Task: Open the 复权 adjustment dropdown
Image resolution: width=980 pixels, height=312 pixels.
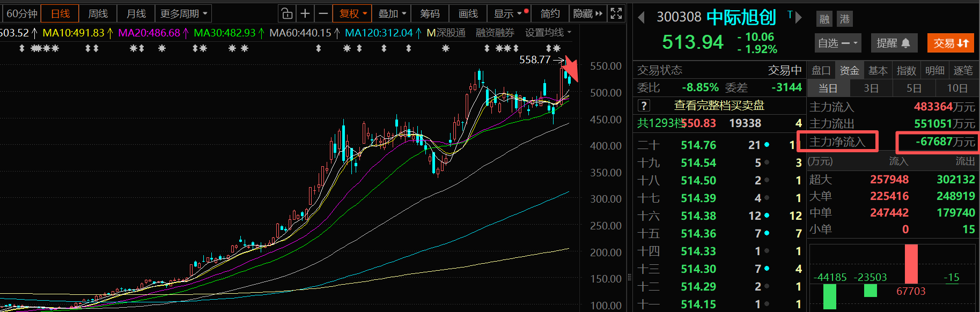Action: click(352, 13)
